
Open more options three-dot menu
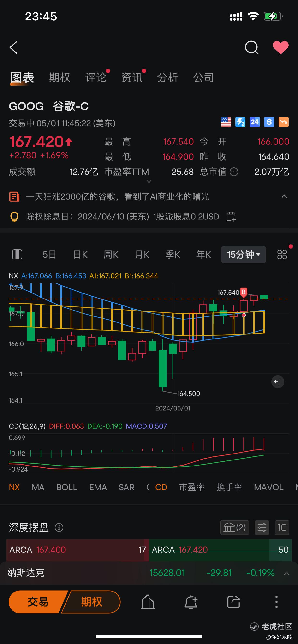(x=276, y=602)
